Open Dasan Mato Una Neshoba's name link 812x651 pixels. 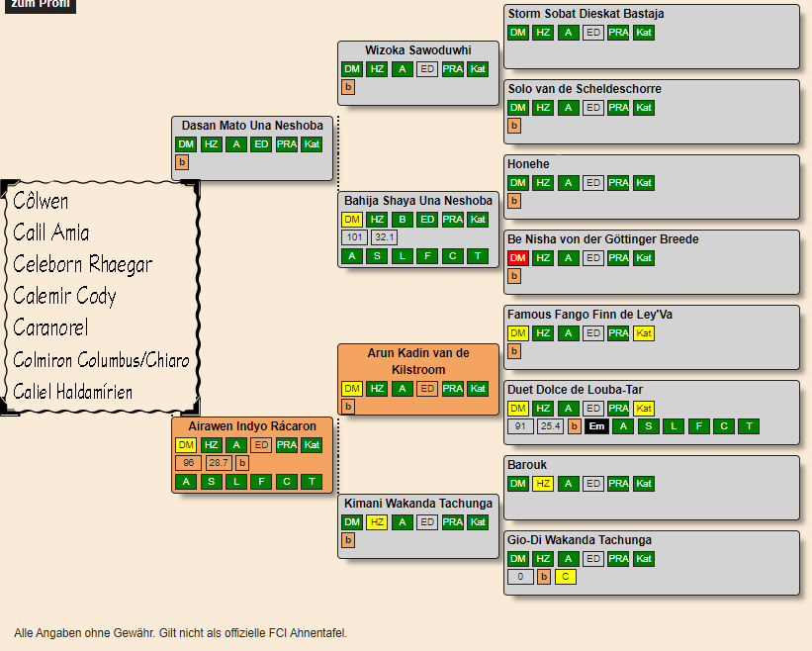pyautogui.click(x=252, y=126)
